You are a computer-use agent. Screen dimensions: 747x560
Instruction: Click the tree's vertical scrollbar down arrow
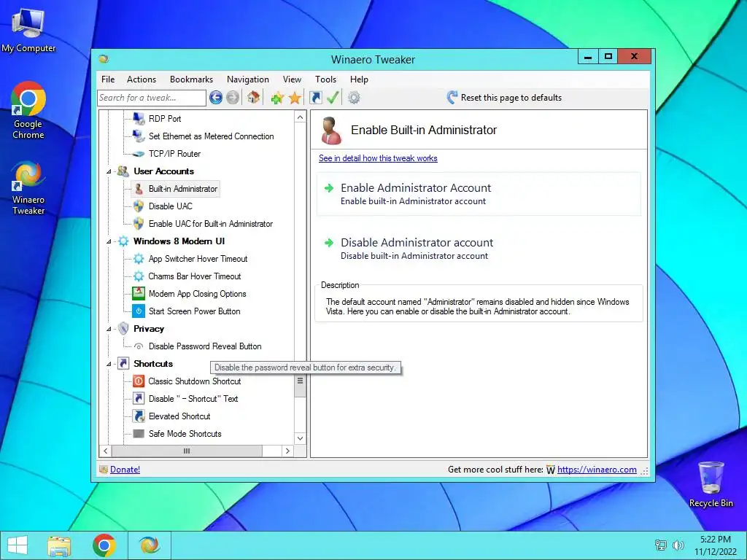[300, 438]
